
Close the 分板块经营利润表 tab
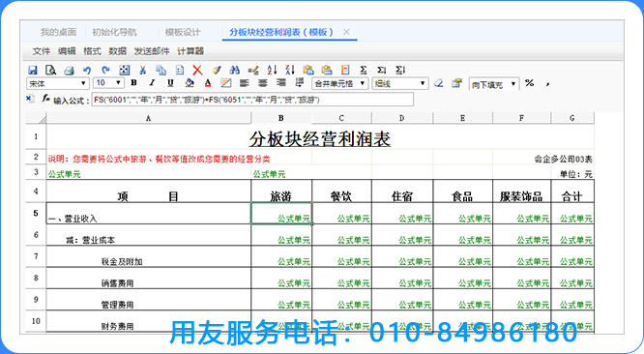point(346,32)
